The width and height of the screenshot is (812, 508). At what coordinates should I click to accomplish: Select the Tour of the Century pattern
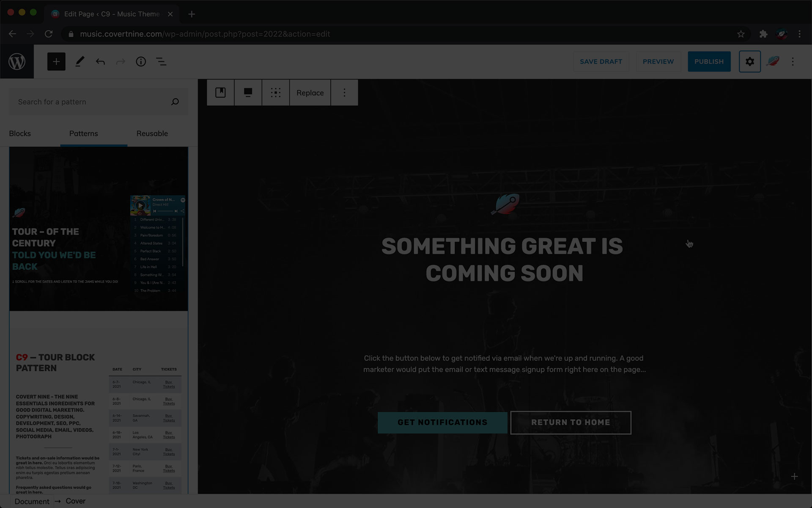[x=99, y=229]
